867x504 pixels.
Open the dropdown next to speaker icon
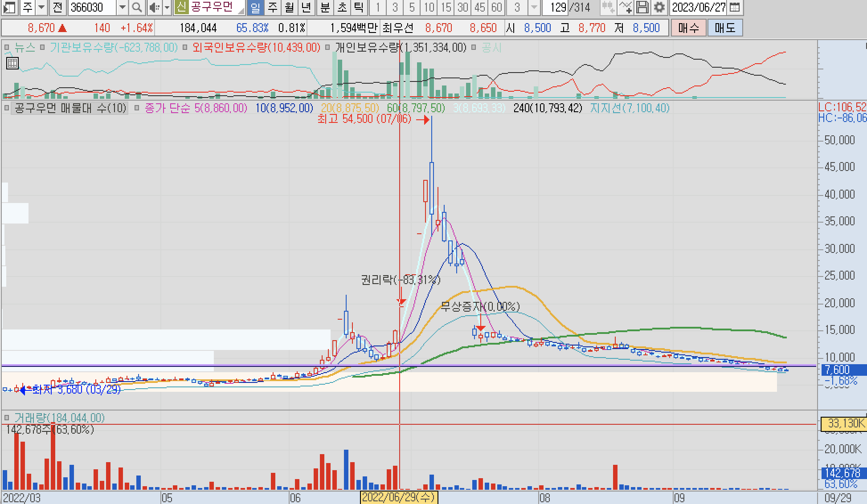pos(167,7)
